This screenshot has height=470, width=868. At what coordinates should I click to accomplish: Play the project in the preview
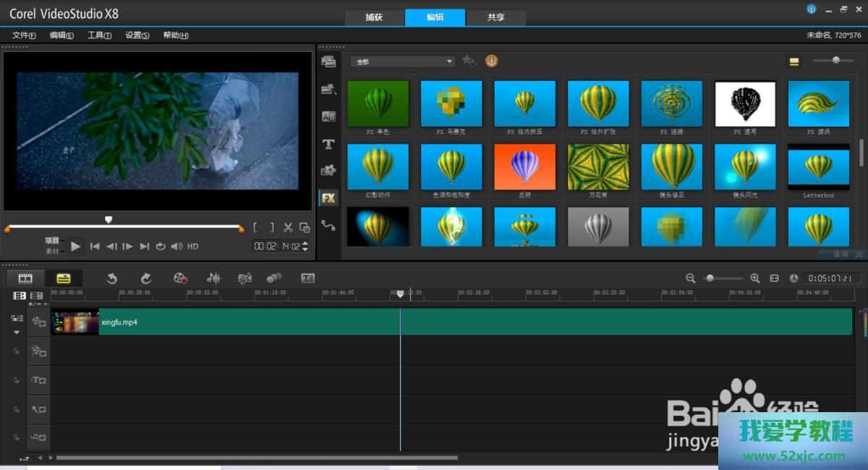[76, 247]
